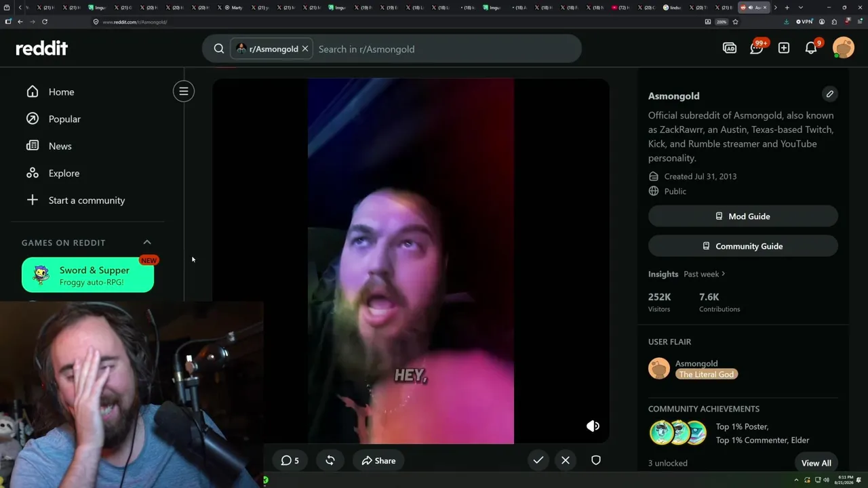Show hidden system tray icons
The height and width of the screenshot is (488, 868).
[797, 480]
